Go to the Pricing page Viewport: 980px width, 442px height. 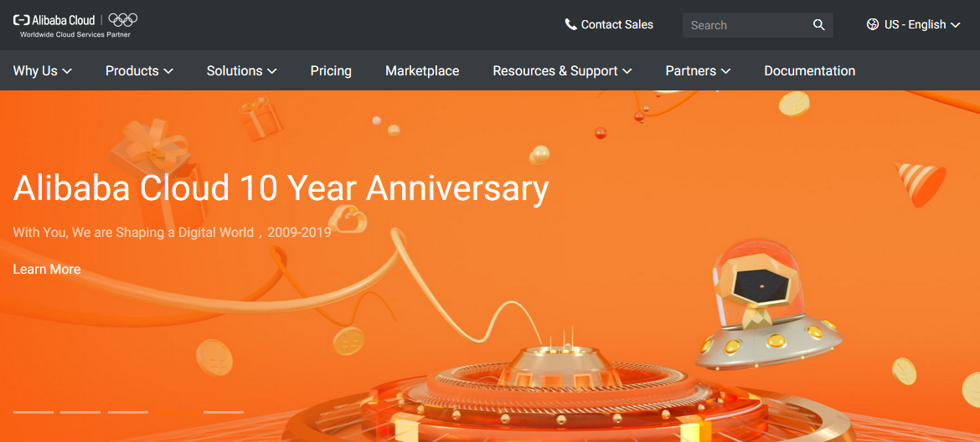[x=331, y=71]
